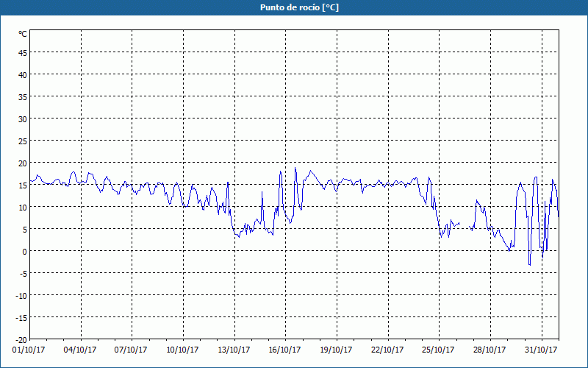Click the 07/10/17 date label
The height and width of the screenshot is (368, 588).
(x=131, y=350)
